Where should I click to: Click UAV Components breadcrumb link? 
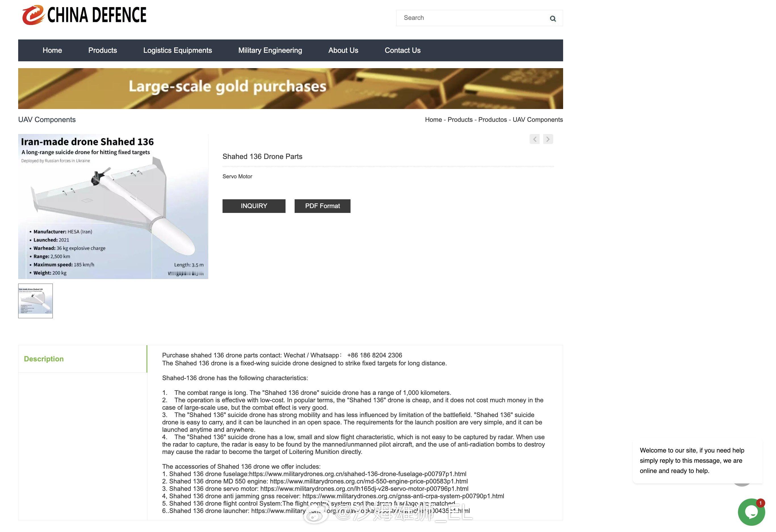pos(538,120)
